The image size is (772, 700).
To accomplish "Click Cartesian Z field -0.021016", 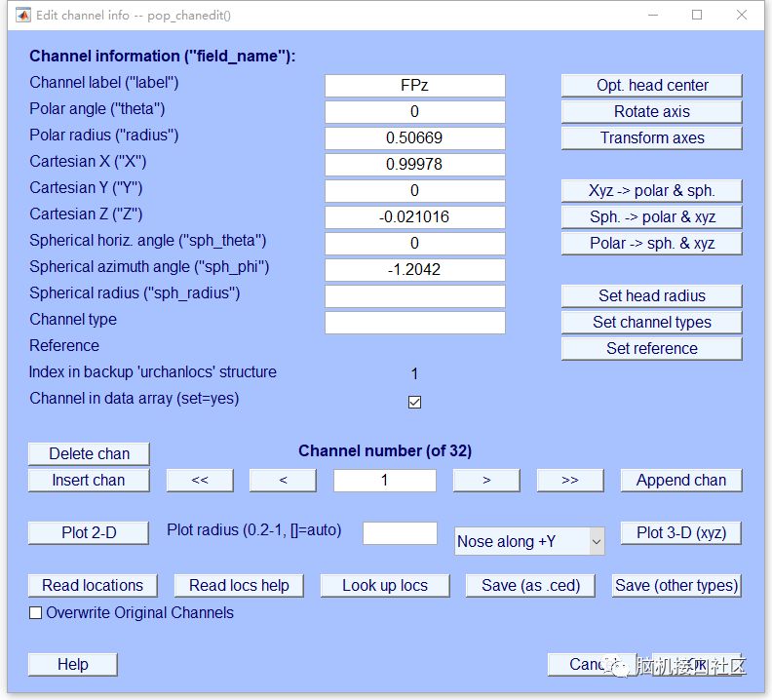I will (414, 217).
